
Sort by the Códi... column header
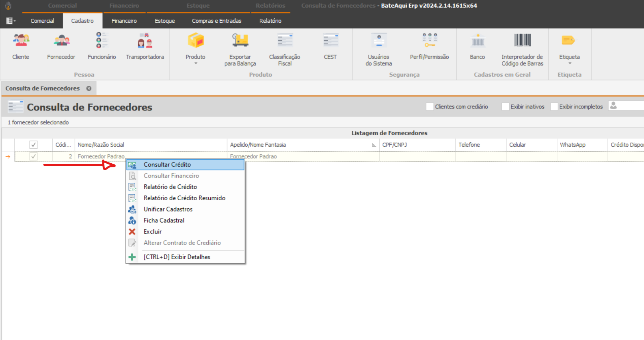pyautogui.click(x=64, y=145)
